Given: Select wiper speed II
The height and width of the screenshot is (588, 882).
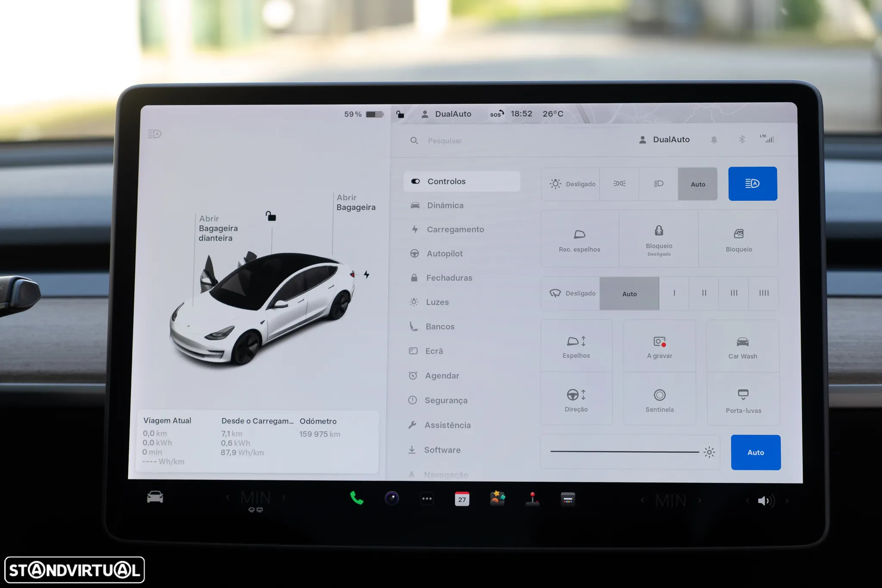Looking at the screenshot, I should (704, 293).
